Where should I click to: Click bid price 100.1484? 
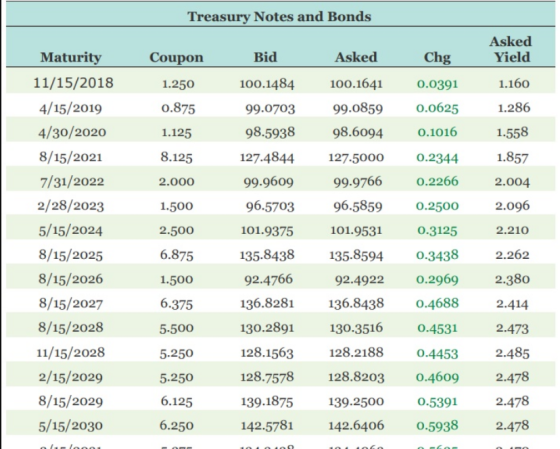pyautogui.click(x=267, y=84)
